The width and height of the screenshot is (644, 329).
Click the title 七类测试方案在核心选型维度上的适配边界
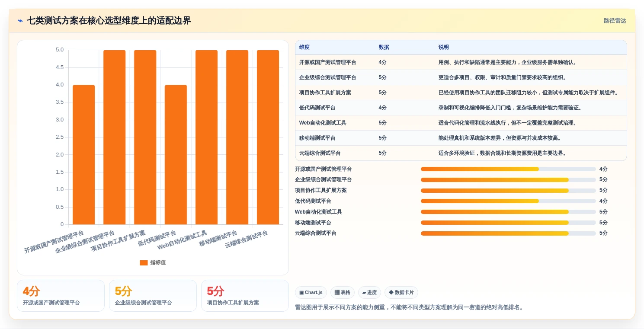[x=109, y=21]
